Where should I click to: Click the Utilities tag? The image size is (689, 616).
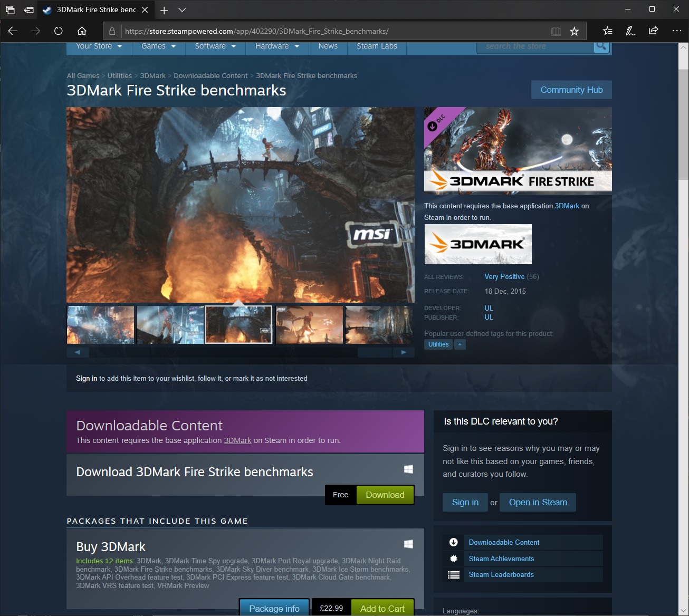438,344
